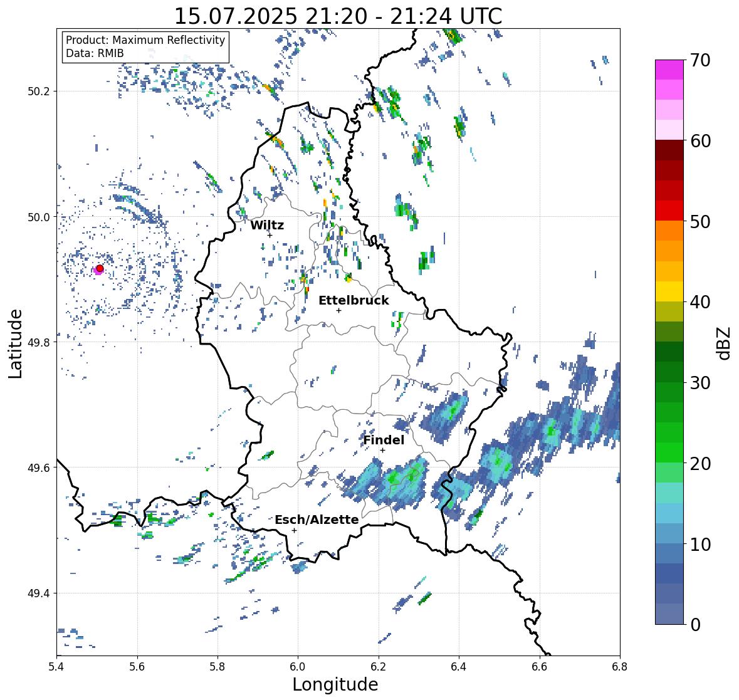Click the 50.0 latitude tick label
The width and height of the screenshot is (739, 700).
(39, 217)
